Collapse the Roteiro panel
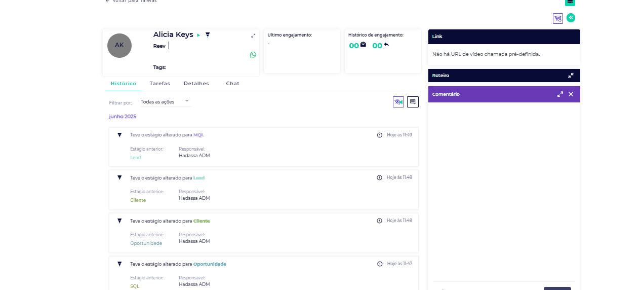644x290 pixels. pos(571,76)
